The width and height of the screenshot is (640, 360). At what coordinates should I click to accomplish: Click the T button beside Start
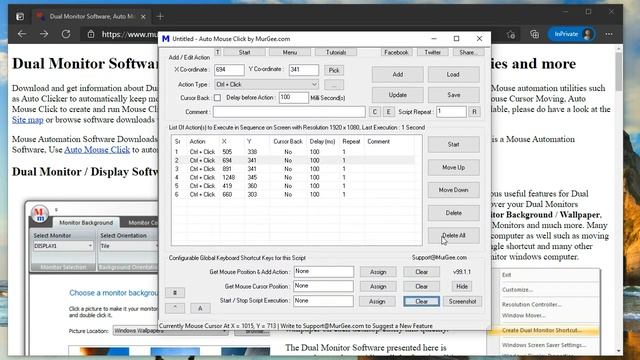click(218, 52)
